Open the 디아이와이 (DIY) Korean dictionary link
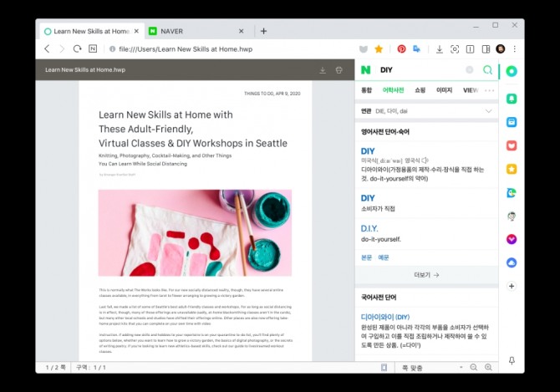 click(x=384, y=317)
